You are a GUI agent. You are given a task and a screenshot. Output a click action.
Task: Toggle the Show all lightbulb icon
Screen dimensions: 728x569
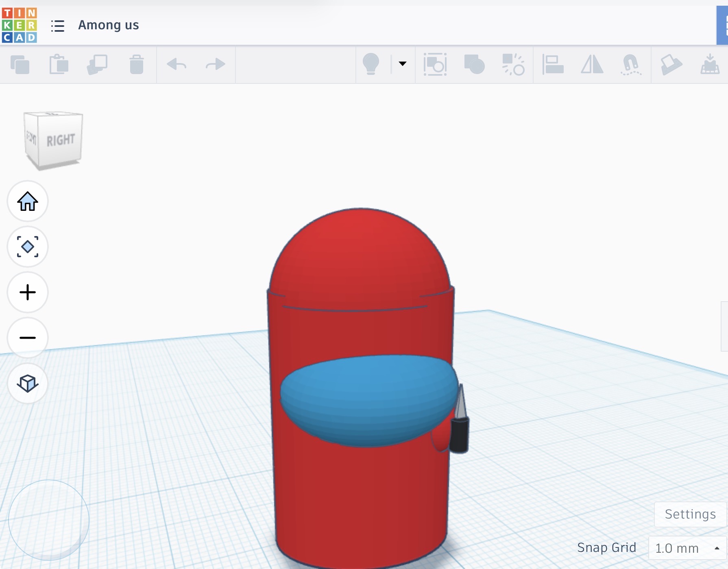371,64
